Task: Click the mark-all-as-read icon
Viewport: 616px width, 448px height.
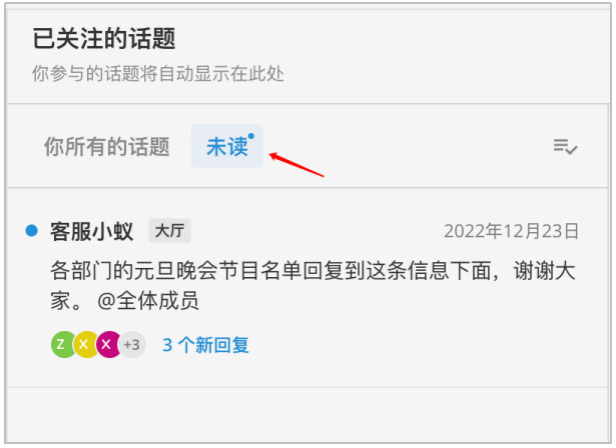Action: coord(565,147)
